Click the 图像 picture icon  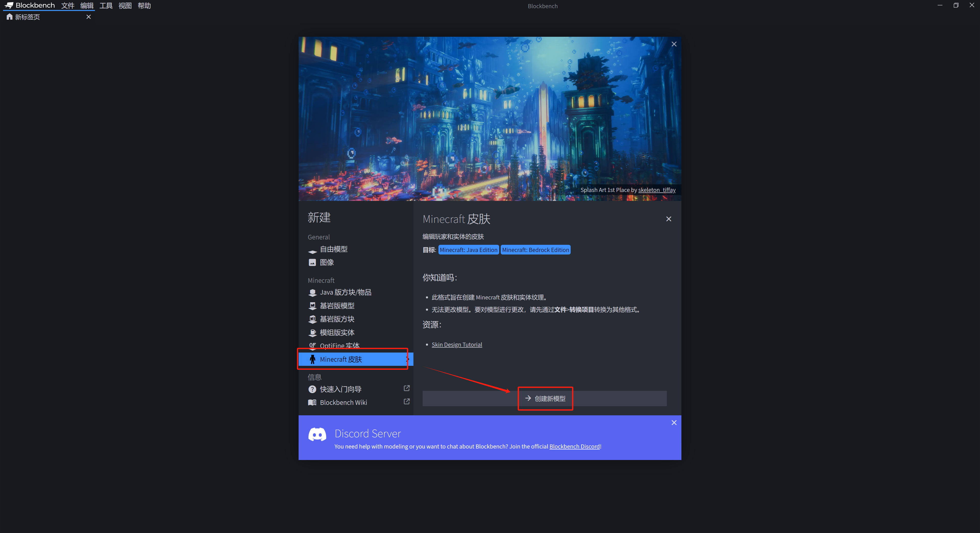click(x=312, y=262)
